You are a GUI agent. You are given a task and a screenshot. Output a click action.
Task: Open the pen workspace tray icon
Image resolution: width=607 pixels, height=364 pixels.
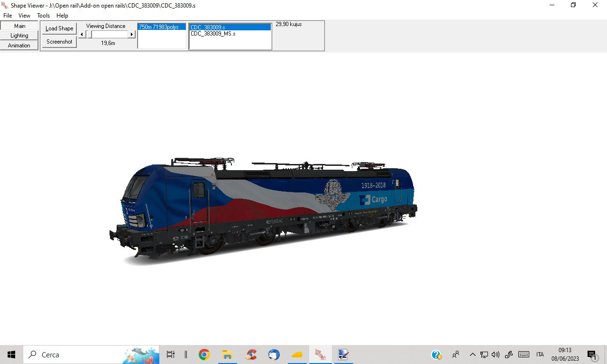point(509,355)
